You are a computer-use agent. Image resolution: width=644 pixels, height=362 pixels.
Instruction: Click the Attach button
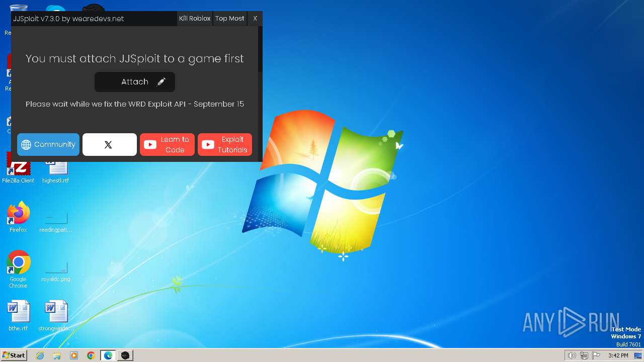coord(135,82)
